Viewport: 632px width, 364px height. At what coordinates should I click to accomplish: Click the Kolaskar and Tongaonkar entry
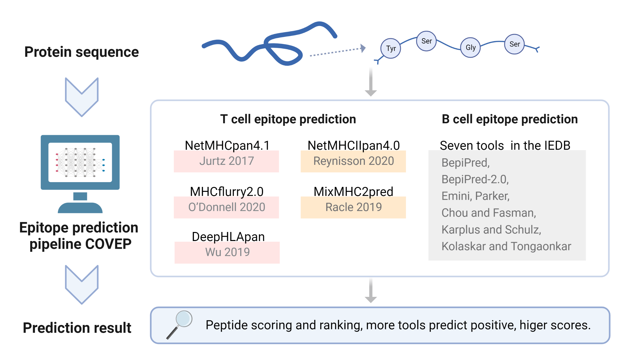tap(506, 246)
